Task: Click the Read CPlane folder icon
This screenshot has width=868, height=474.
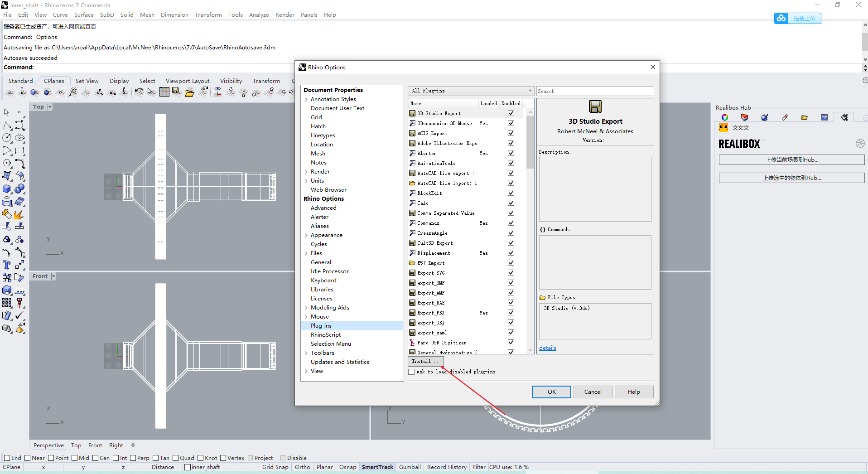Action: (189, 92)
